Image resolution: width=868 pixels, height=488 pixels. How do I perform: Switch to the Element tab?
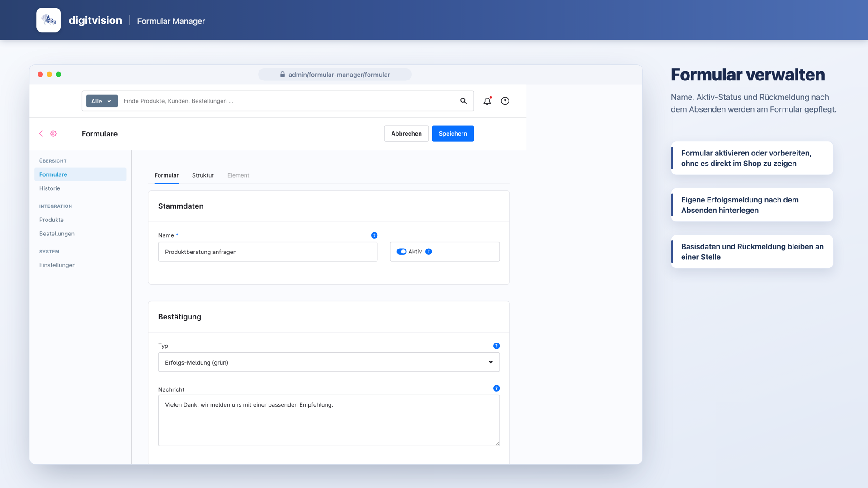pos(238,175)
